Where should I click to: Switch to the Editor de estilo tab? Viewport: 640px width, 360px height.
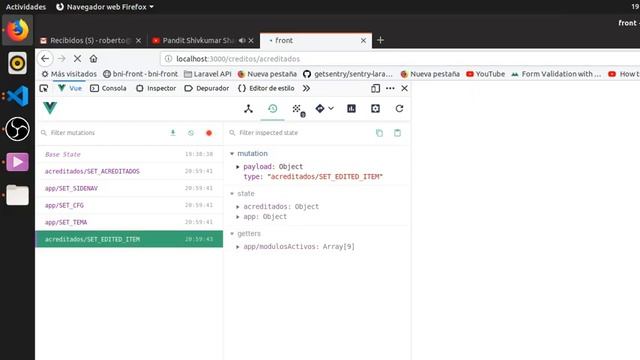coord(266,88)
